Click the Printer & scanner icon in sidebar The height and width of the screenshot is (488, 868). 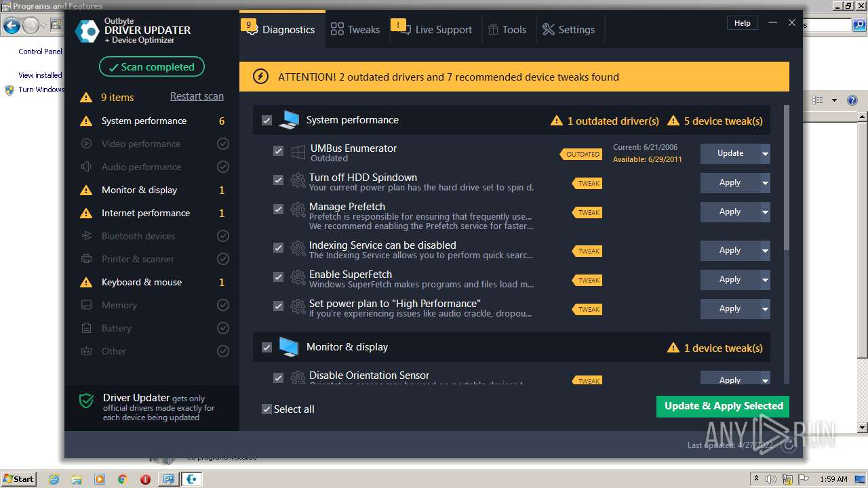[x=86, y=259]
